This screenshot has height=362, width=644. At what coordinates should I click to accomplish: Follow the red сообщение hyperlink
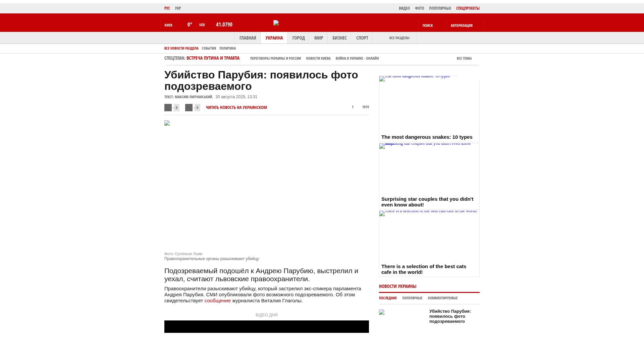pyautogui.click(x=217, y=301)
